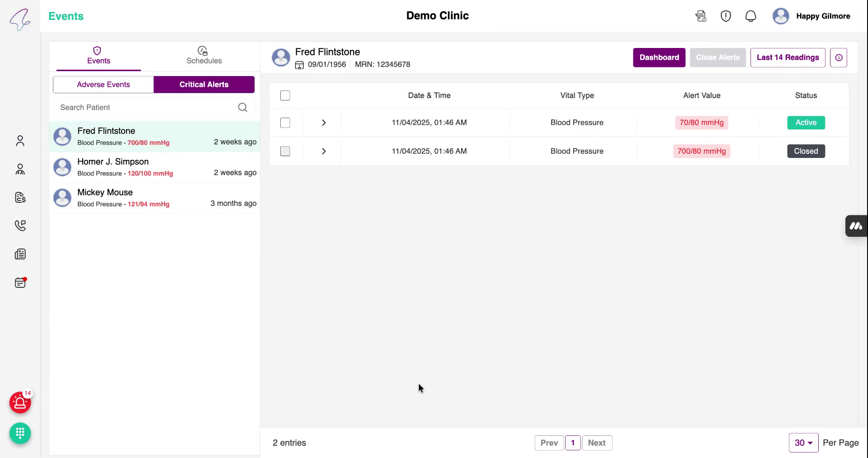The width and height of the screenshot is (868, 458).
Task: Select the care team sidebar icon
Action: click(x=20, y=169)
